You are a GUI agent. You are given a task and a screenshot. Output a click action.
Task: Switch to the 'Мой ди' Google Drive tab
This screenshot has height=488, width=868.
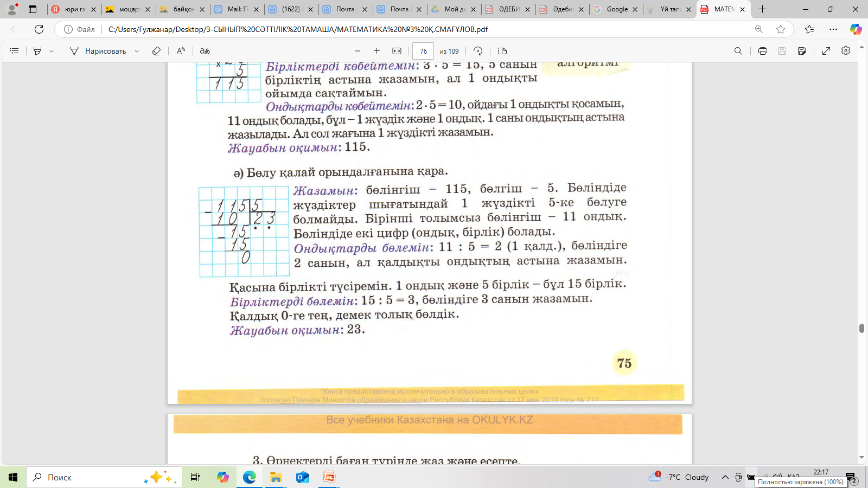(454, 9)
